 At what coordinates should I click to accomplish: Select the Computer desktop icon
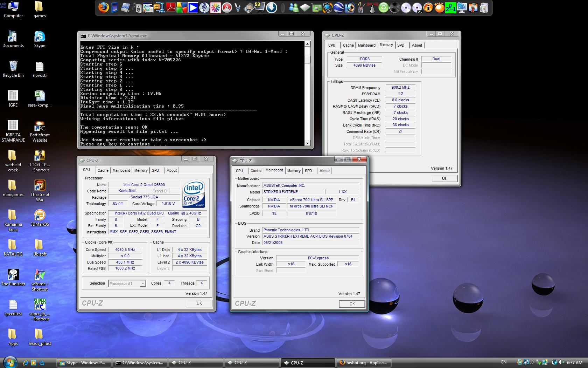[x=13, y=9]
